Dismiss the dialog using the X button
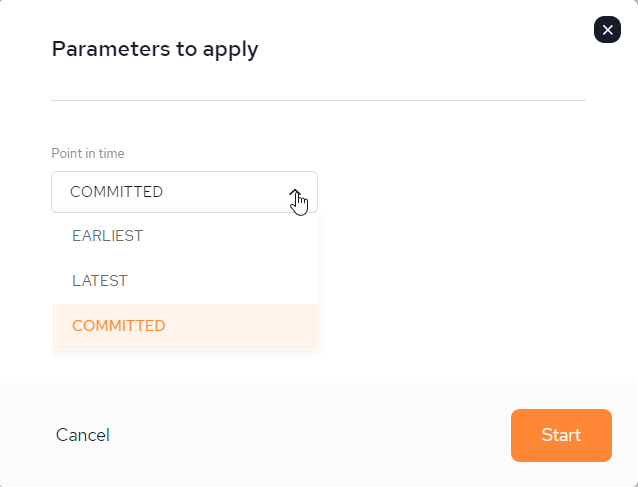 click(607, 30)
